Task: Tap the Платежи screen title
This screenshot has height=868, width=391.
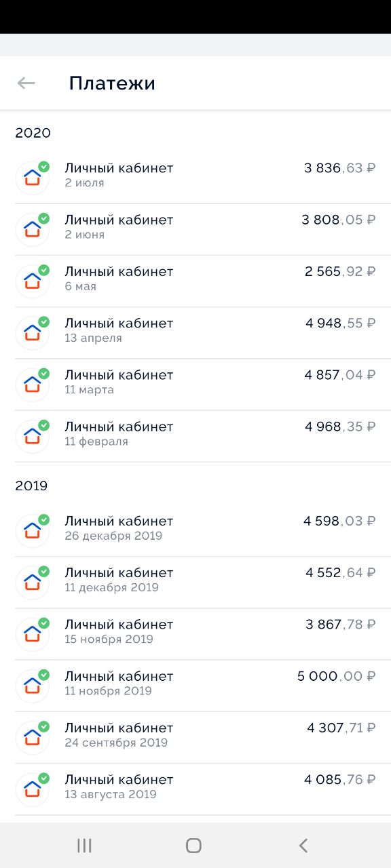Action: 112,83
